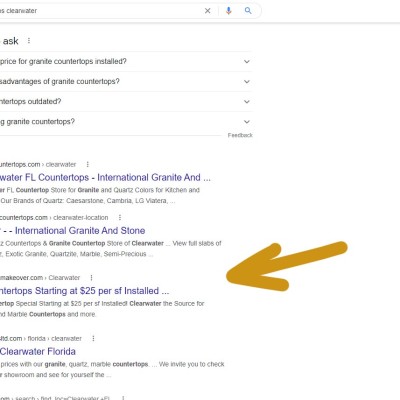Clear the search box with the X icon

(207, 11)
